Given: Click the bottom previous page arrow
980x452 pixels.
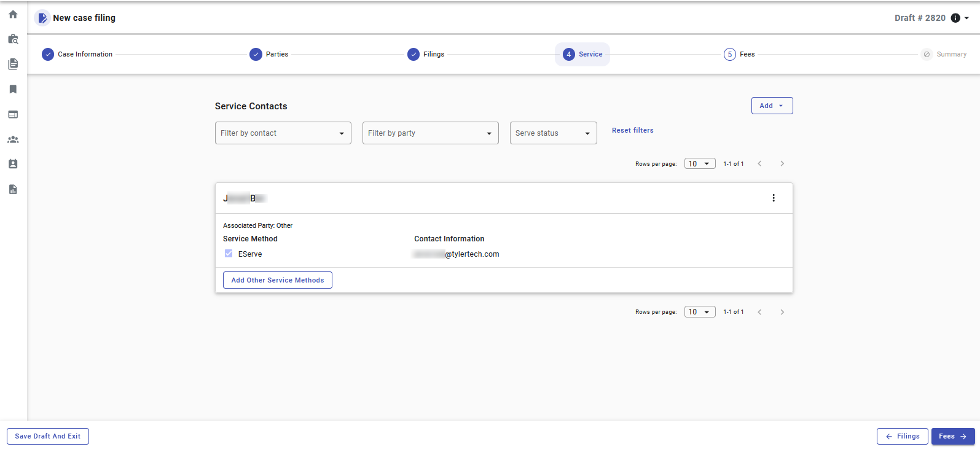Looking at the screenshot, I should point(760,312).
